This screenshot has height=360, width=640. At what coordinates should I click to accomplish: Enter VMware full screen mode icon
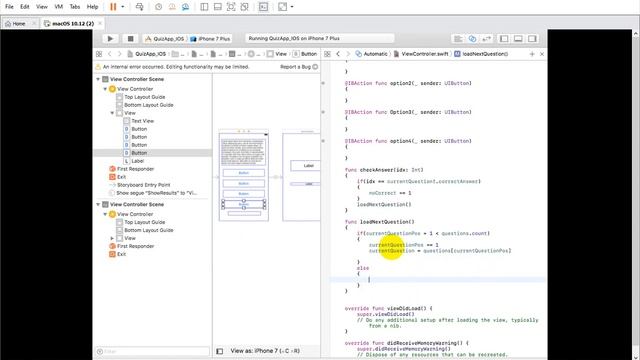coord(231,7)
